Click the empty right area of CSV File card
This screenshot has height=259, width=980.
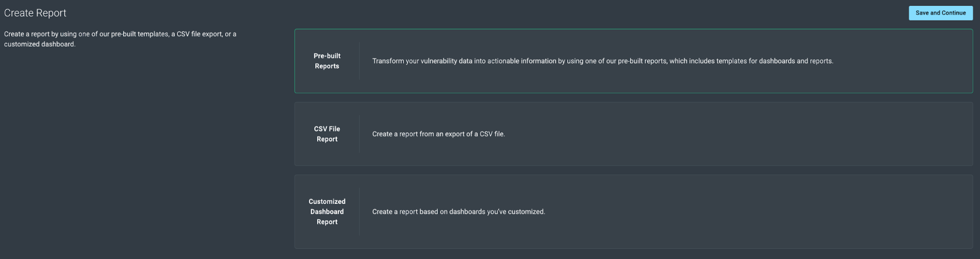pyautogui.click(x=784, y=134)
